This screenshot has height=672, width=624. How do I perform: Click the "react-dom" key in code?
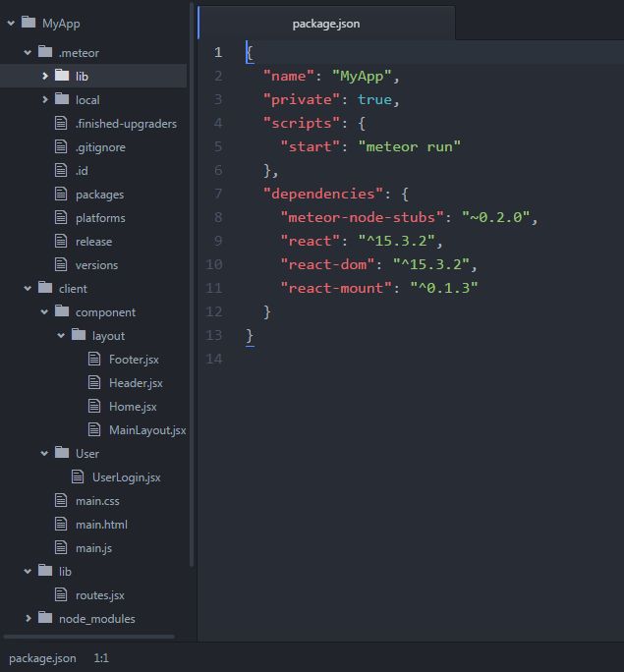327,264
